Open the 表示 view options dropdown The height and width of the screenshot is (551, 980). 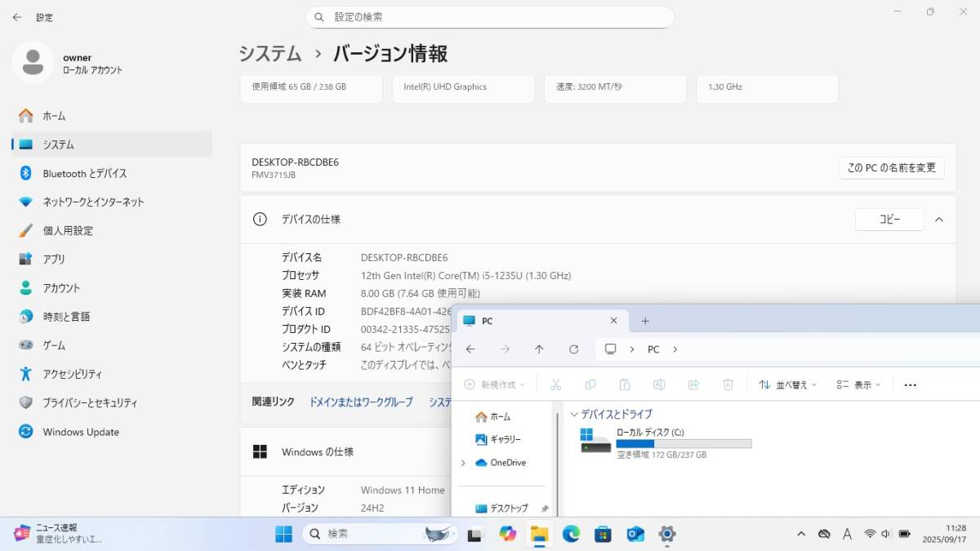(x=857, y=384)
